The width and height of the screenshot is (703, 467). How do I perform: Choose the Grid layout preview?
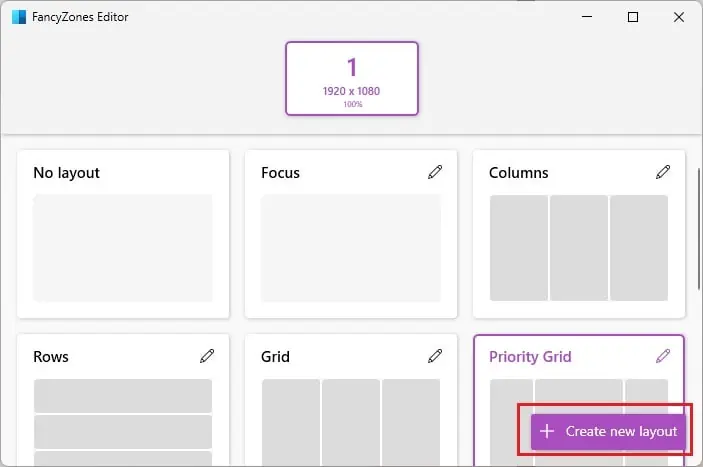tap(351, 420)
